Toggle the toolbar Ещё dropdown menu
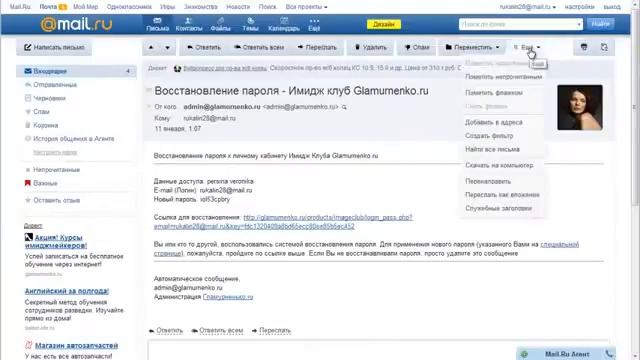This screenshot has width=640, height=360. [x=527, y=47]
